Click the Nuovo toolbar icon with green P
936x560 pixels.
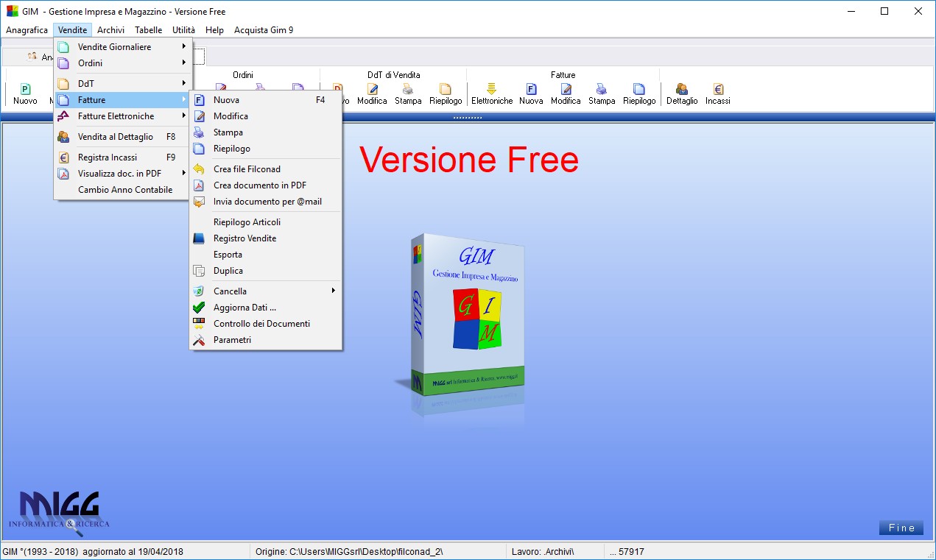coord(25,94)
